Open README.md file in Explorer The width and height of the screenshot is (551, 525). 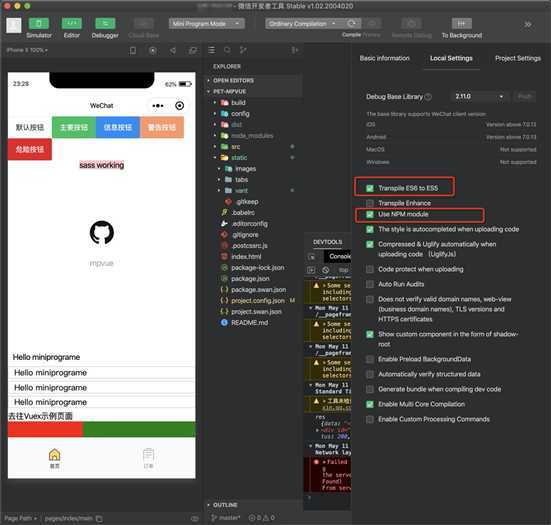coord(249,323)
